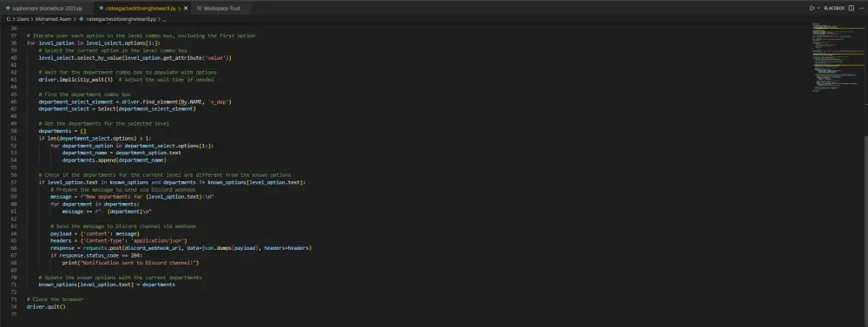This screenshot has width=868, height=327.
Task: Click line number 74 in the gutter
Action: (x=14, y=306)
